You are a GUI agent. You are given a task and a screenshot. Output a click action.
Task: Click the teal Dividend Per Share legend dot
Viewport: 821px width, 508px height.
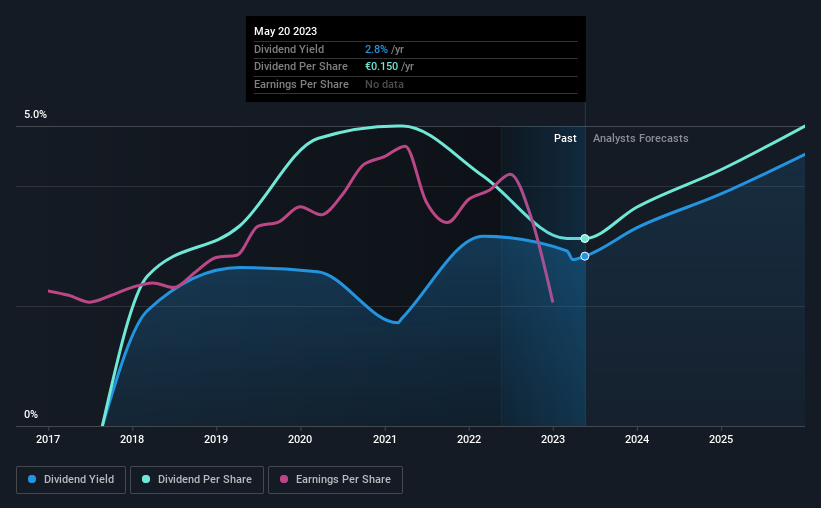click(146, 479)
